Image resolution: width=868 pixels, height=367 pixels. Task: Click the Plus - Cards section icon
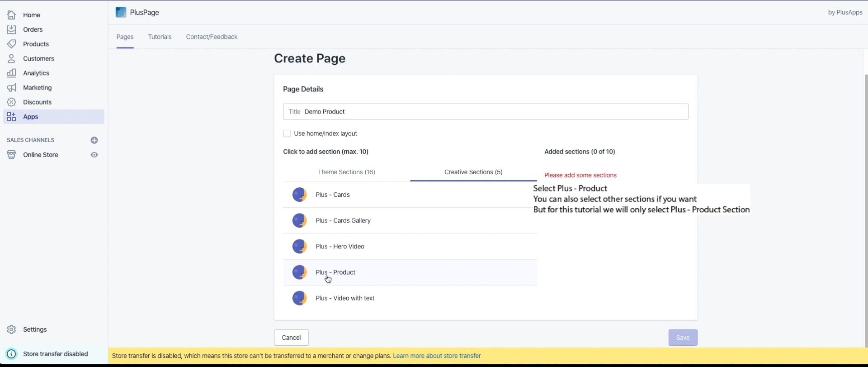pos(299,195)
